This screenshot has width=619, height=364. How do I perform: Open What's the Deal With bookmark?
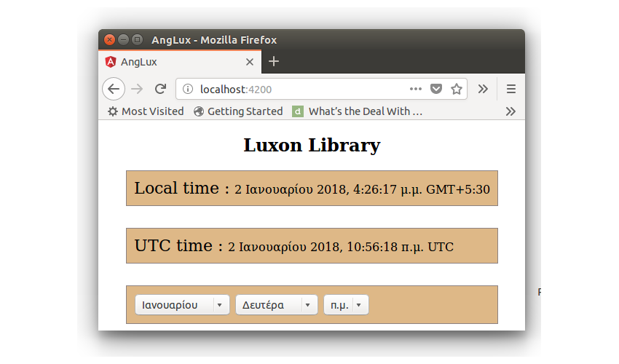click(358, 111)
